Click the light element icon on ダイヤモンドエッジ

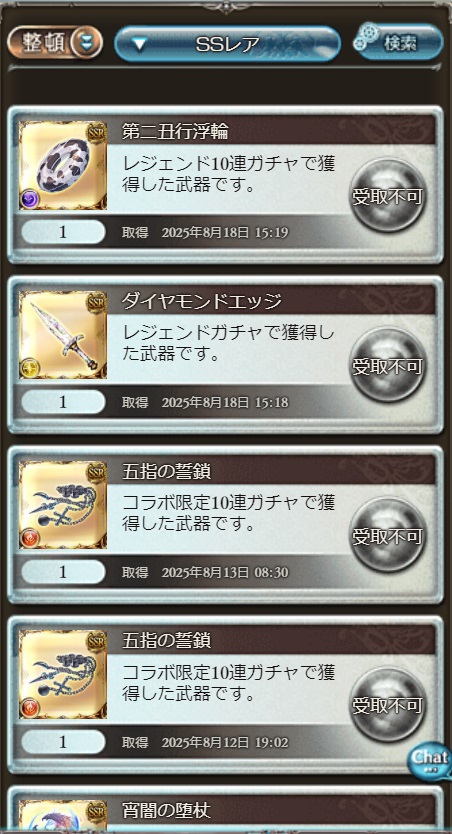click(x=29, y=370)
